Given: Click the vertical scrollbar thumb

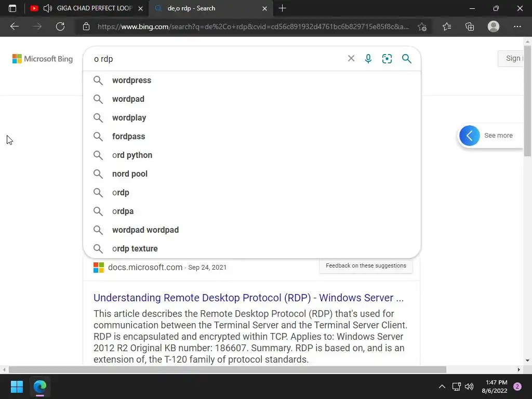Looking at the screenshot, I should (528, 101).
